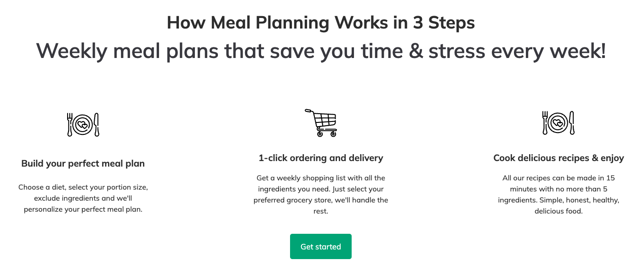Click the shopping cart icon

point(321,123)
